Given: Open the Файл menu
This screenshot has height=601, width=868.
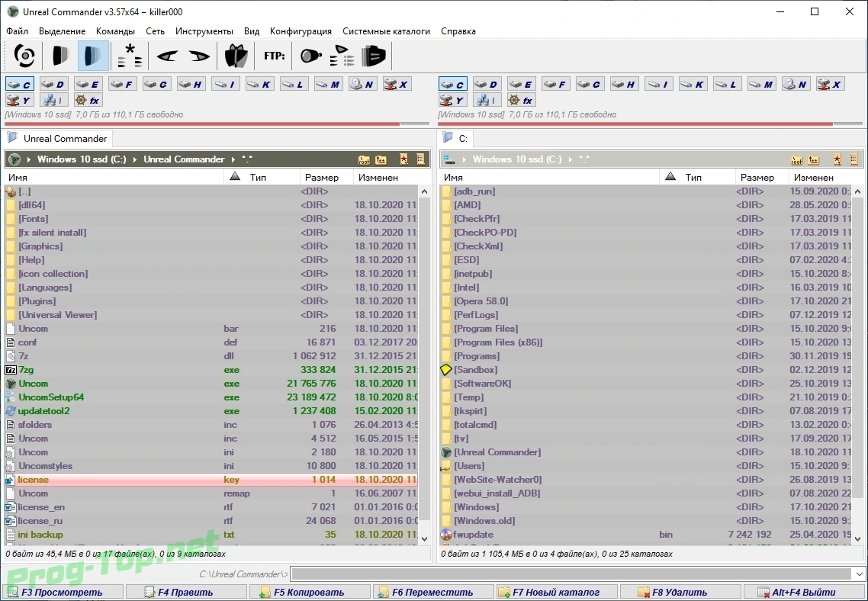Looking at the screenshot, I should click(17, 31).
